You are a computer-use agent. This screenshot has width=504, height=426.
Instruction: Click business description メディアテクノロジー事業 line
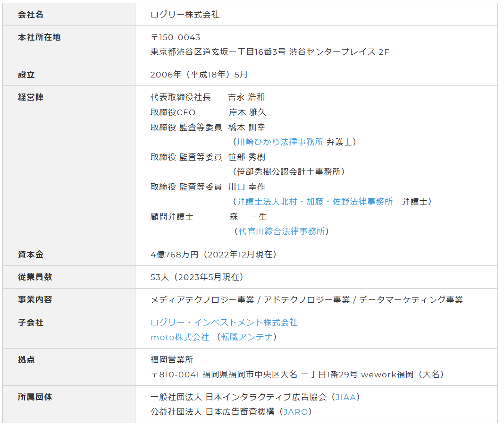tap(307, 300)
